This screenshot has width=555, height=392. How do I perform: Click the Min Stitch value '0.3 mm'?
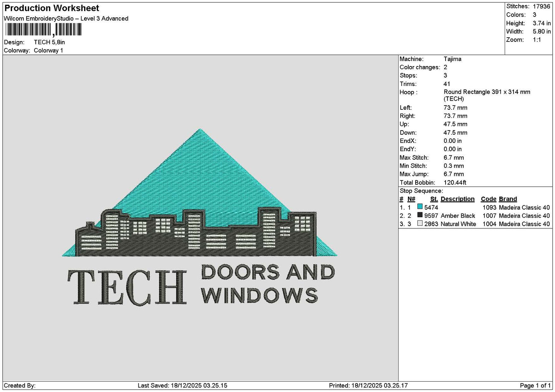[454, 166]
